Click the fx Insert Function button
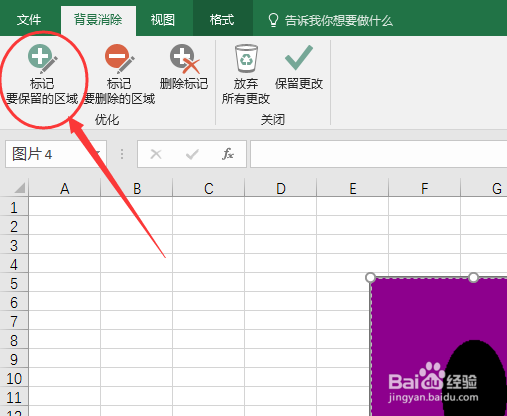This screenshot has height=416, width=507. click(x=228, y=154)
